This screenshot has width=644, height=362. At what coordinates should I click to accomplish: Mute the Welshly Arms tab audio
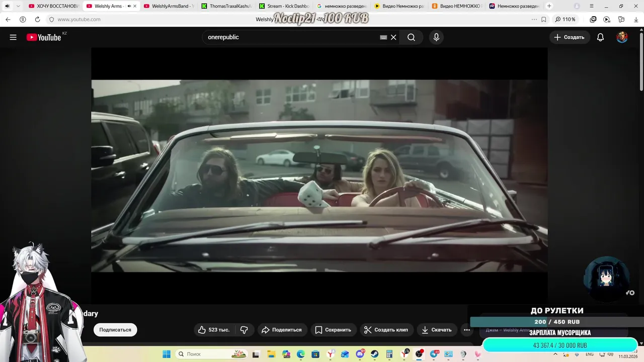[x=129, y=6]
